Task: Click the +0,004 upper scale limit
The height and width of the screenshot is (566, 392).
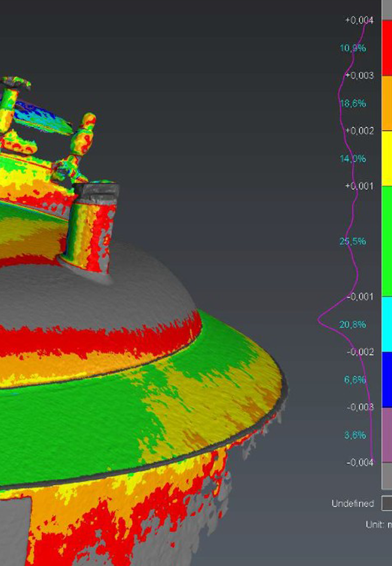Action: pyautogui.click(x=359, y=20)
